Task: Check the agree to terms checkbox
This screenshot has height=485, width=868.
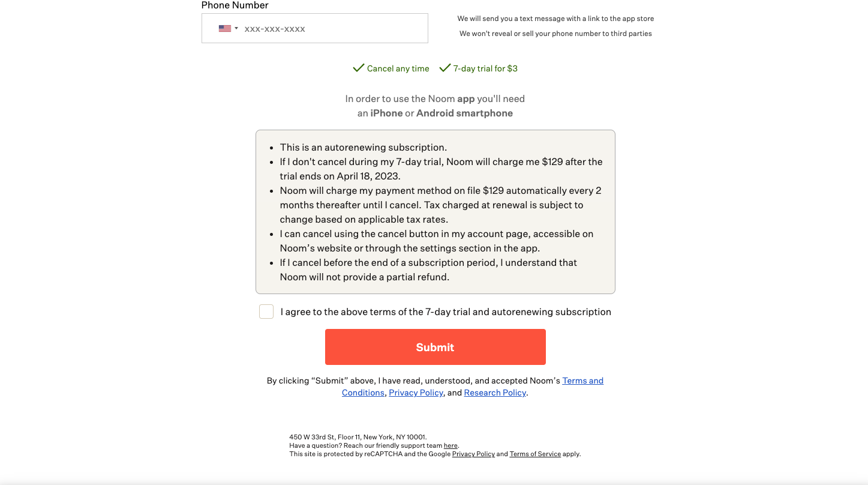Action: tap(266, 312)
